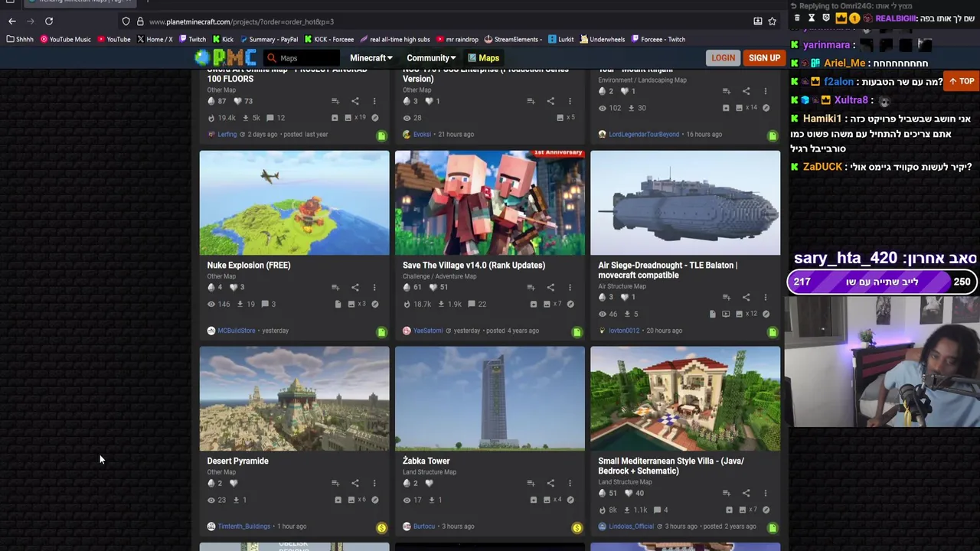Add Nuke Explosion to collection
Image resolution: width=980 pixels, height=551 pixels.
pyautogui.click(x=335, y=287)
